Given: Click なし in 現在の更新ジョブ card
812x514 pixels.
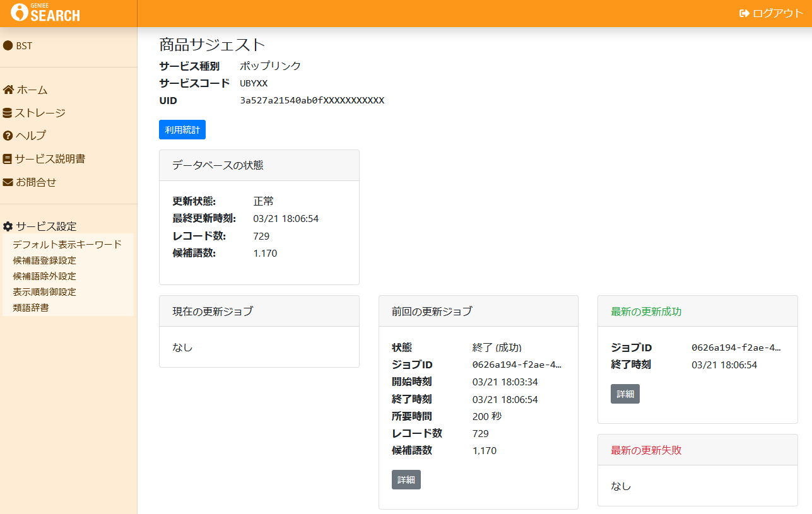Looking at the screenshot, I should point(182,347).
